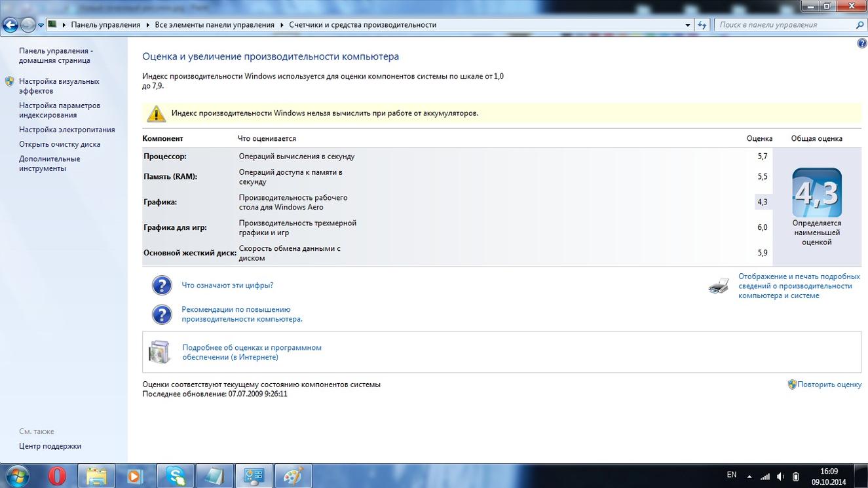This screenshot has height=488, width=868.
Task: Open 'Отображение и печать подробных сведений' link
Action: click(799, 286)
